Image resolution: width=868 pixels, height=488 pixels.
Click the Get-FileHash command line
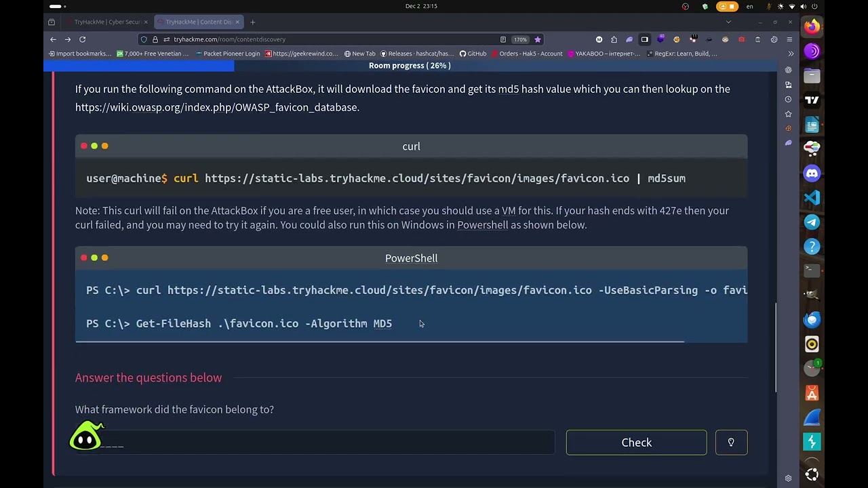239,323
